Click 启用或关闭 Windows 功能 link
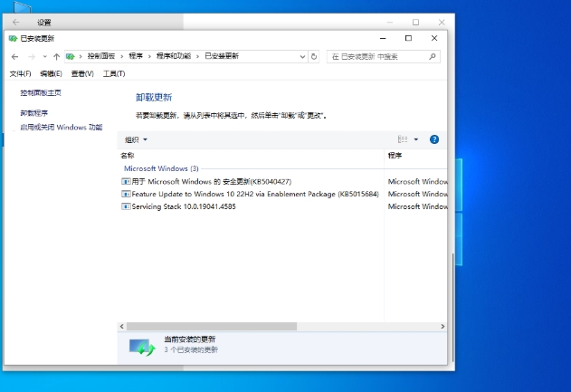 click(x=62, y=128)
